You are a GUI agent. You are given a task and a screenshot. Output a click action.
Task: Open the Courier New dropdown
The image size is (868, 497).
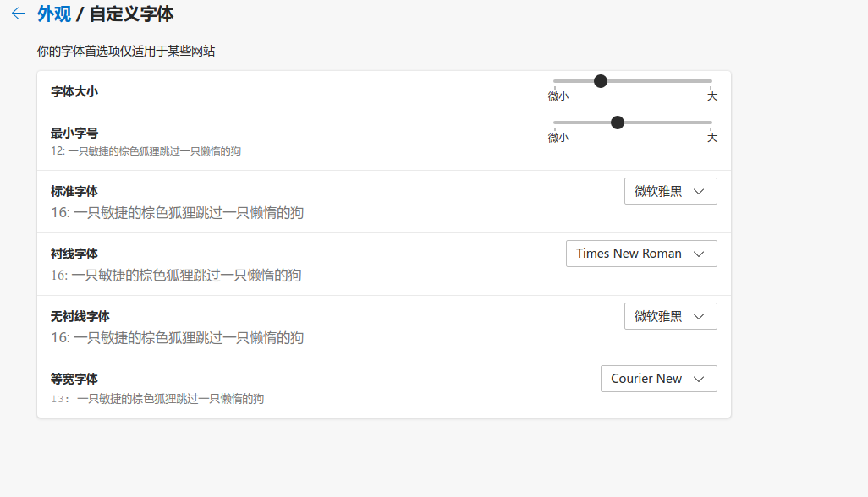pyautogui.click(x=658, y=379)
